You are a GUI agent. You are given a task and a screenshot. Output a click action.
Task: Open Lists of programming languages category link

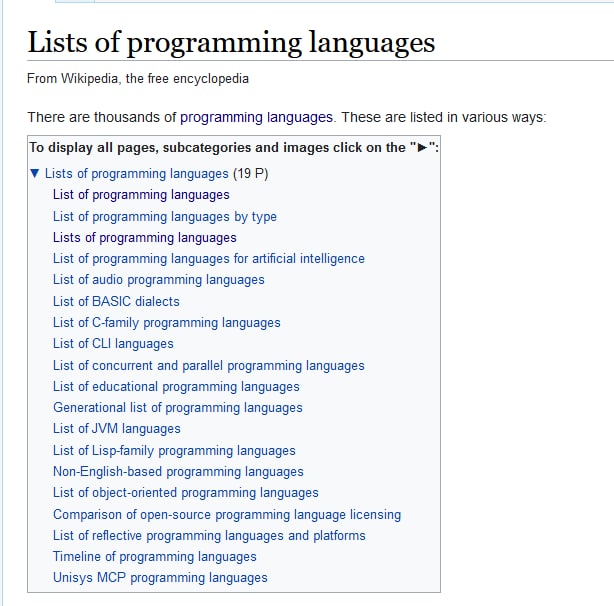pos(136,174)
